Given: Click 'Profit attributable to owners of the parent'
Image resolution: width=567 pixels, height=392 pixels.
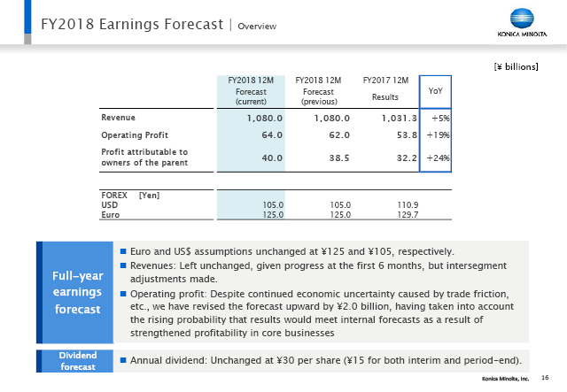Looking at the screenshot, I should (x=144, y=158).
